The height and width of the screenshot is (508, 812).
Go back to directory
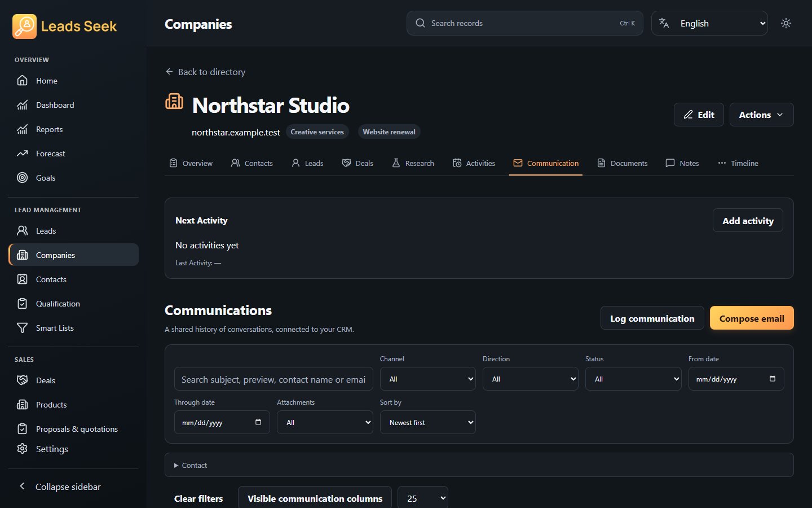[205, 72]
